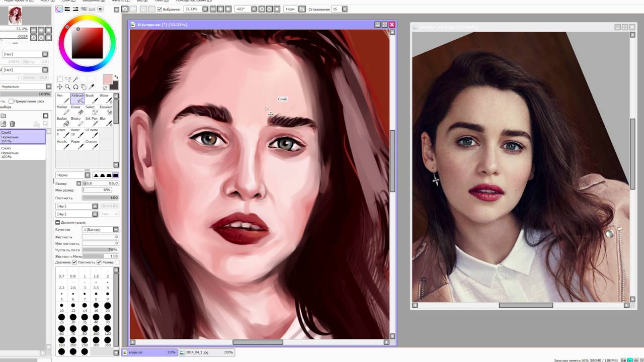Activate the eyedropper color picker tool
644x362 pixels.
(92, 87)
